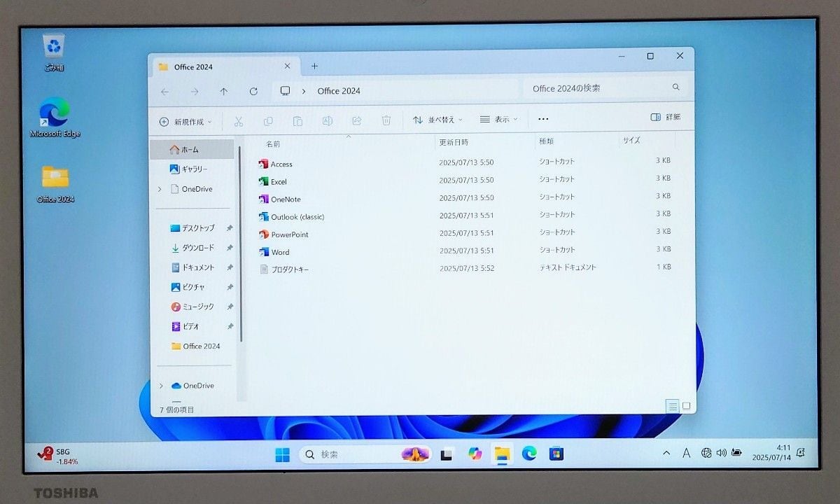Click the Delete trash icon in toolbar
The height and width of the screenshot is (504, 840).
(386, 120)
